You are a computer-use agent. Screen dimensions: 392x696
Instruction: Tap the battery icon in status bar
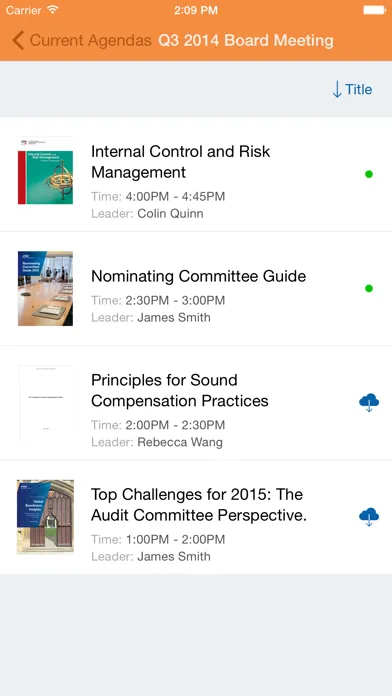374,10
